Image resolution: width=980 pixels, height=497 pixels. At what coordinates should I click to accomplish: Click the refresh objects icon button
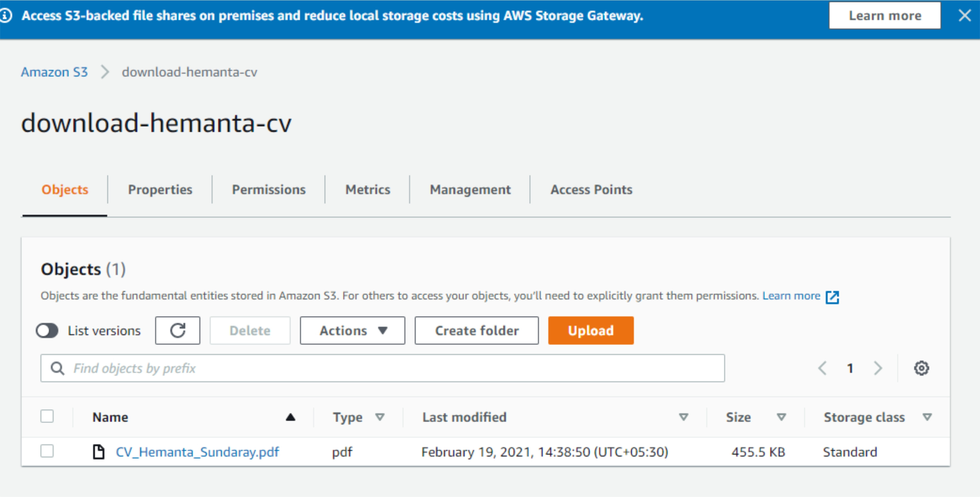[177, 330]
